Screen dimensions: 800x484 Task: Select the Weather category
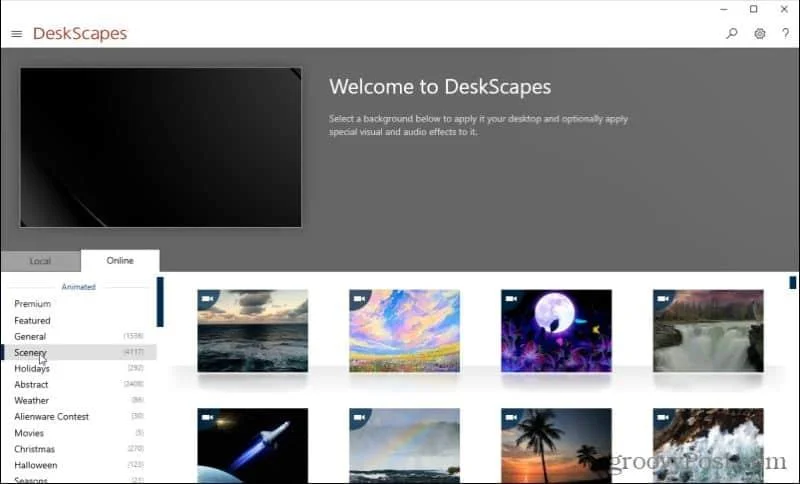(79, 401)
